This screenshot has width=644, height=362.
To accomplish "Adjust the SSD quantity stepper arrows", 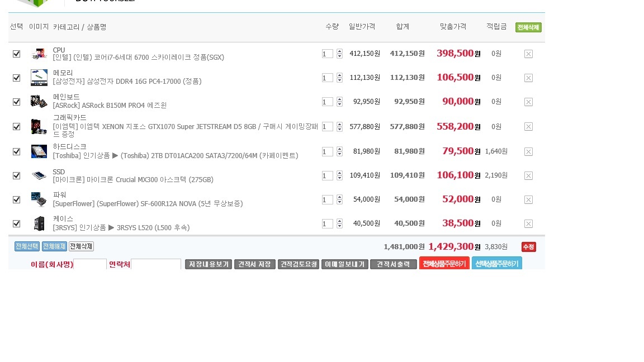I will click(339, 175).
